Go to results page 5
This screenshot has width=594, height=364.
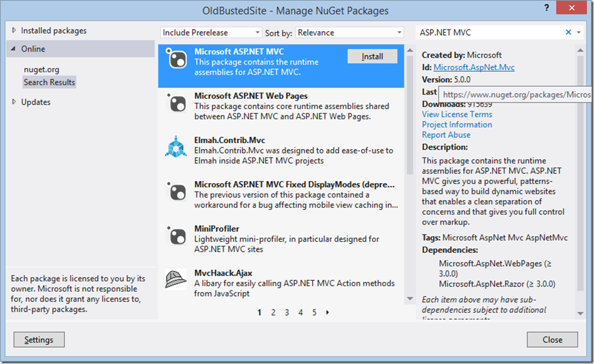[314, 313]
